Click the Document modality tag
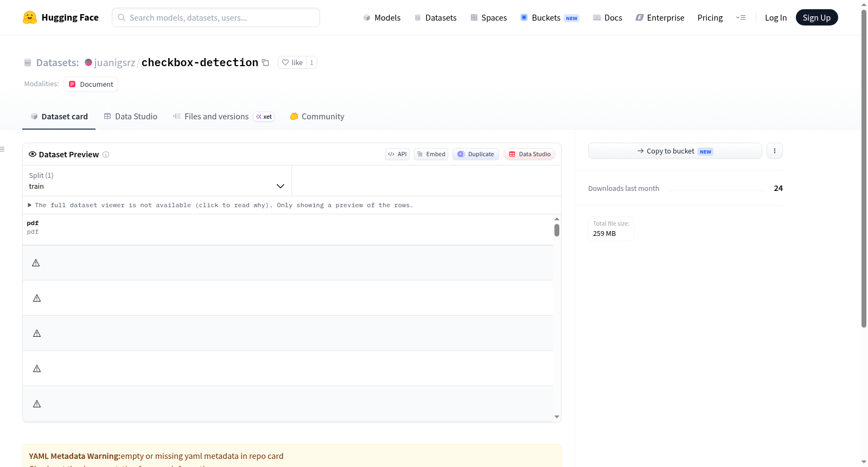Image resolution: width=868 pixels, height=467 pixels. click(x=91, y=84)
